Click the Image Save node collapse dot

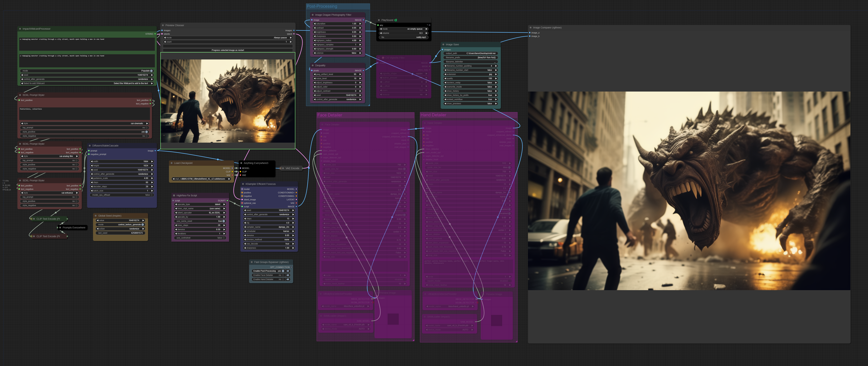coord(443,44)
